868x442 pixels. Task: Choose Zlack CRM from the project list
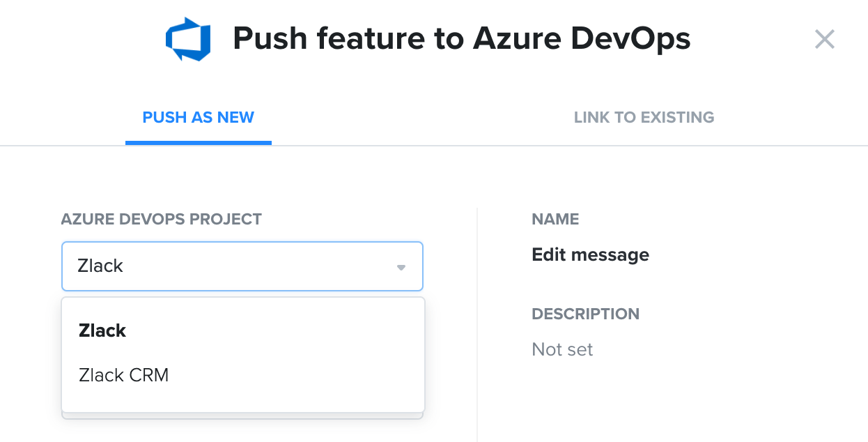pos(124,375)
